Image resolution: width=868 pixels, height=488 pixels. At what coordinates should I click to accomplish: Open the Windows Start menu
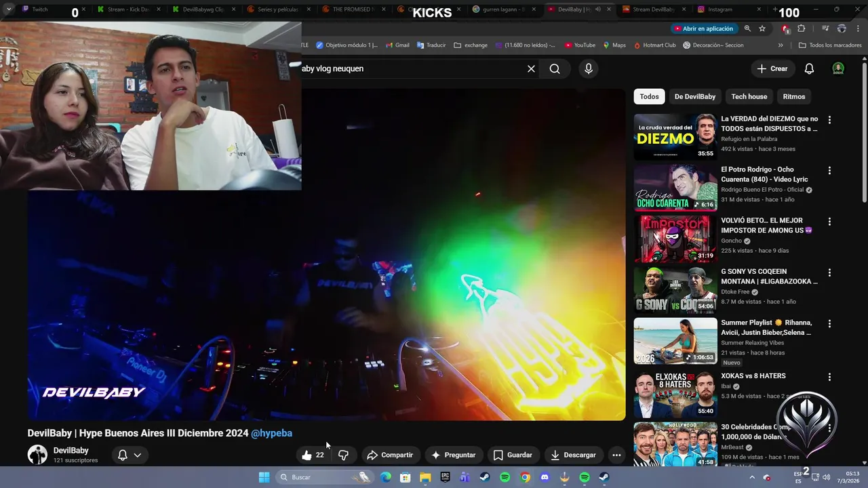pyautogui.click(x=264, y=477)
